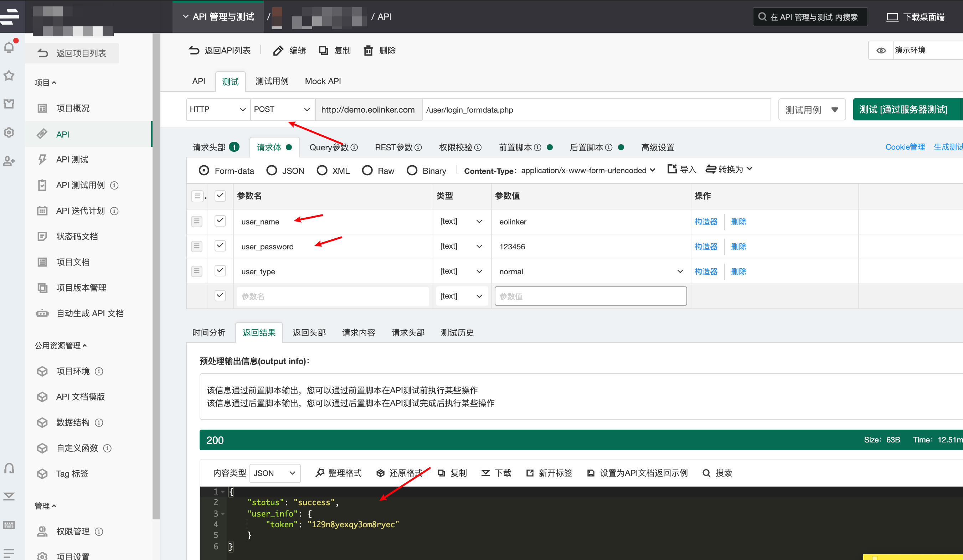Image resolution: width=963 pixels, height=560 pixels.
Task: Click the green test via server button
Action: click(x=903, y=110)
